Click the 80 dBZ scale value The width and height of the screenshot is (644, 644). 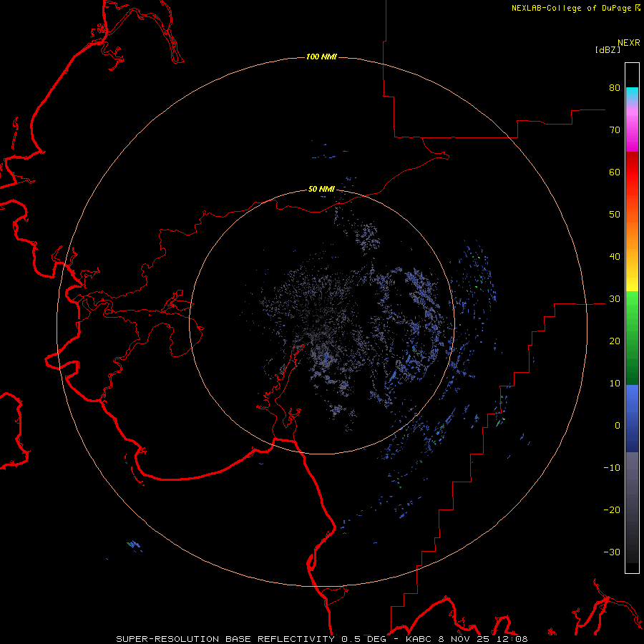pyautogui.click(x=615, y=87)
